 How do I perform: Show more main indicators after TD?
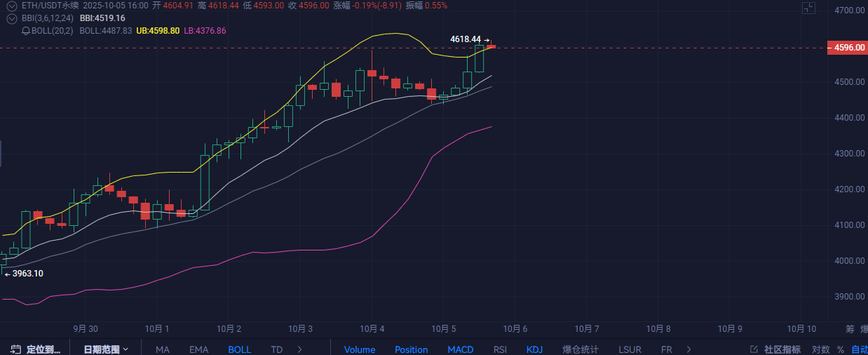[x=300, y=349]
